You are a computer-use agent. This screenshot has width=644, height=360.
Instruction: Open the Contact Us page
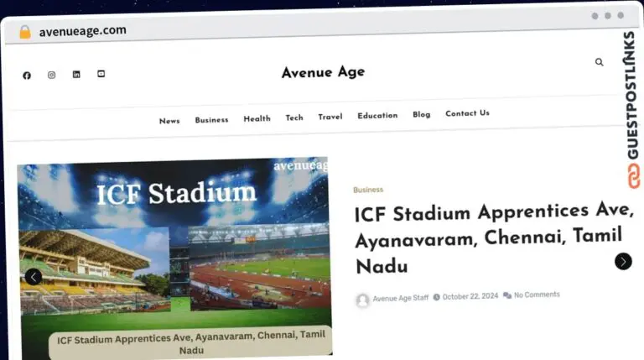pyautogui.click(x=467, y=113)
